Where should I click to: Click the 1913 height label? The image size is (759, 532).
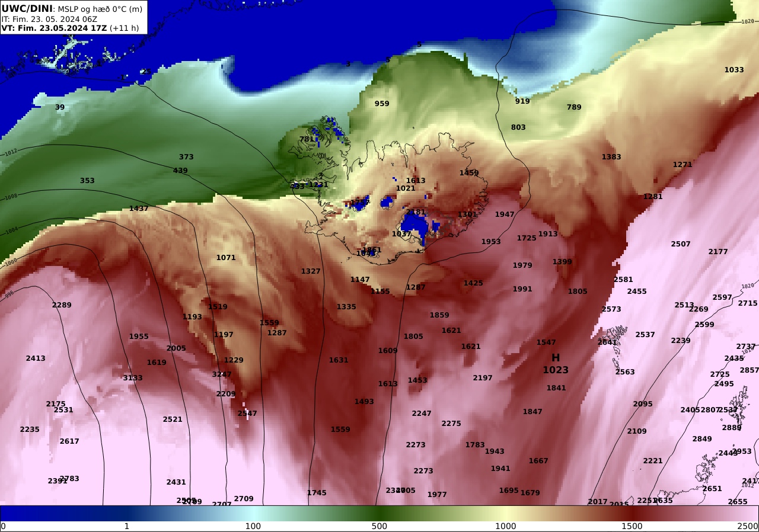(x=548, y=234)
